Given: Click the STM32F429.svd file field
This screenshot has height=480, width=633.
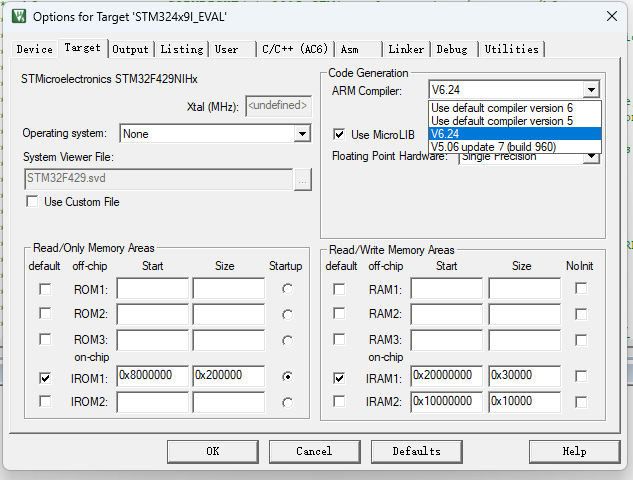Looking at the screenshot, I should pos(159,179).
